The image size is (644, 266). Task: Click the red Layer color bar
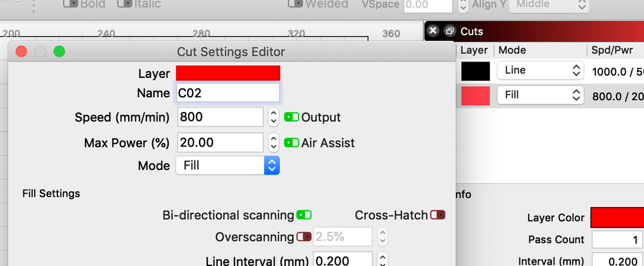coord(228,73)
